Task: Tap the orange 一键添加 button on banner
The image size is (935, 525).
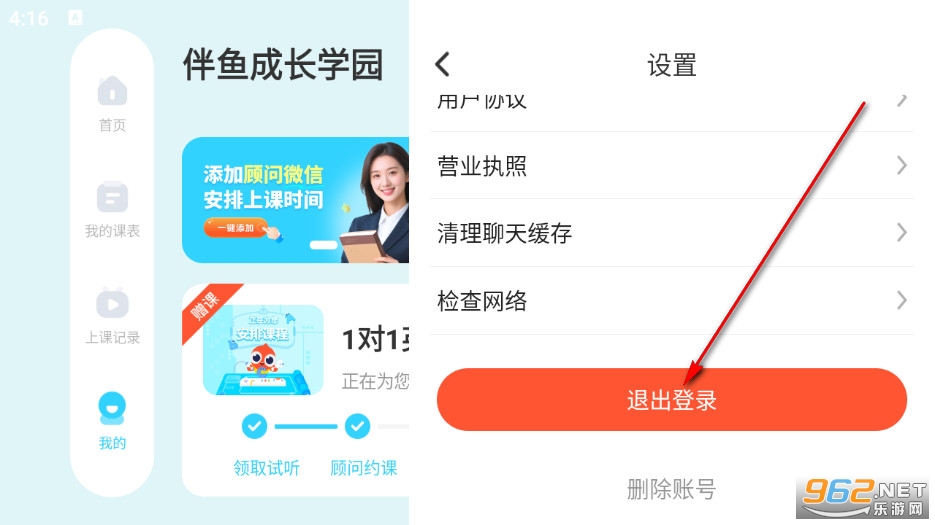Action: [237, 228]
